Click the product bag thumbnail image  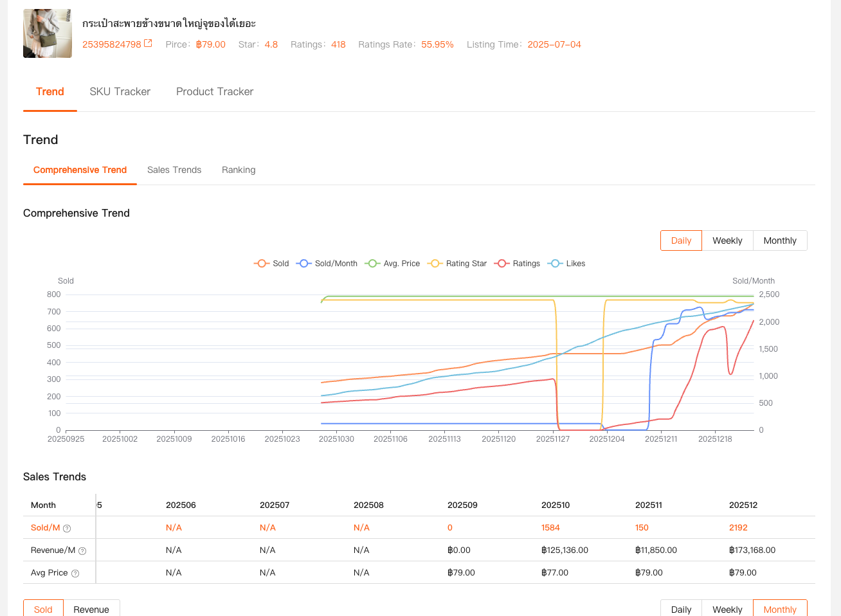click(48, 33)
